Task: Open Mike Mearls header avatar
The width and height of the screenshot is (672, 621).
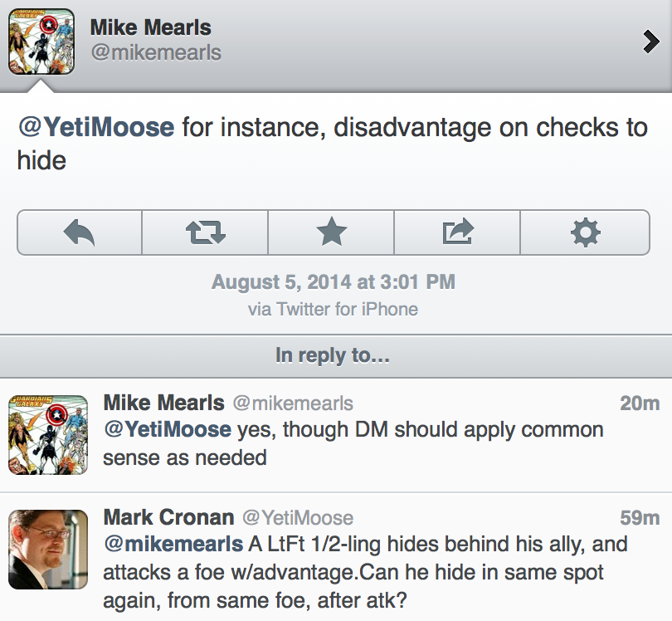Action: pos(41,42)
